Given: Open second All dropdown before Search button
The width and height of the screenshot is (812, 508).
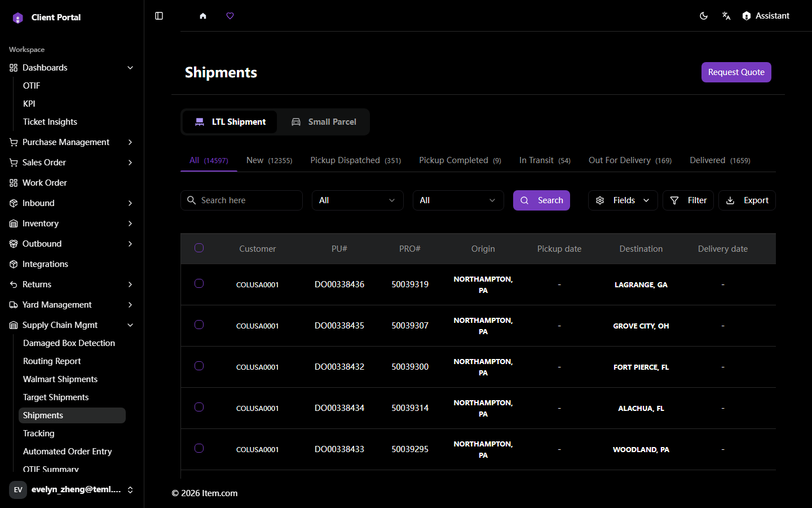Looking at the screenshot, I should (458, 200).
